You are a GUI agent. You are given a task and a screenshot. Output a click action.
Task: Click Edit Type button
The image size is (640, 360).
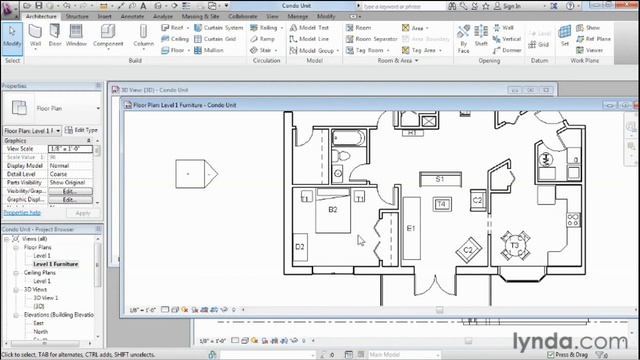[x=81, y=130]
